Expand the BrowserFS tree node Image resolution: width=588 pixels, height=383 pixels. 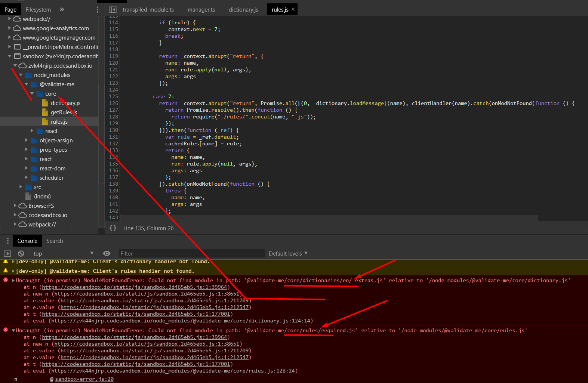(15, 206)
